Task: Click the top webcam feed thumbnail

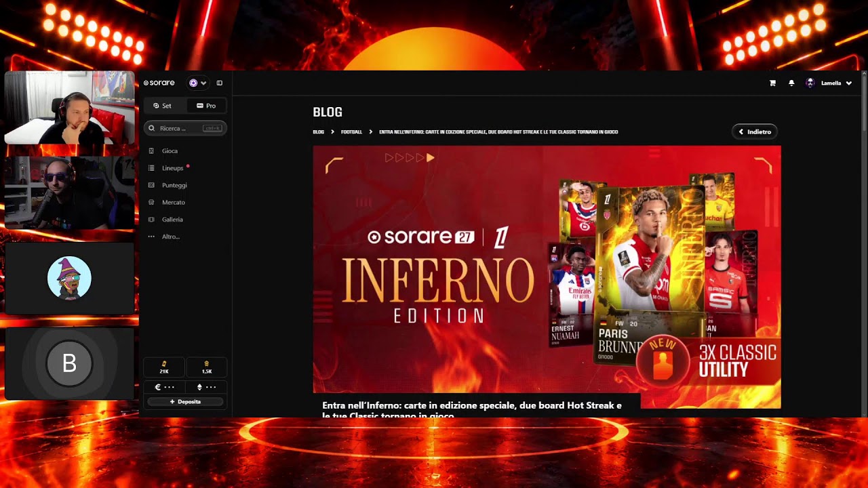Action: point(70,108)
